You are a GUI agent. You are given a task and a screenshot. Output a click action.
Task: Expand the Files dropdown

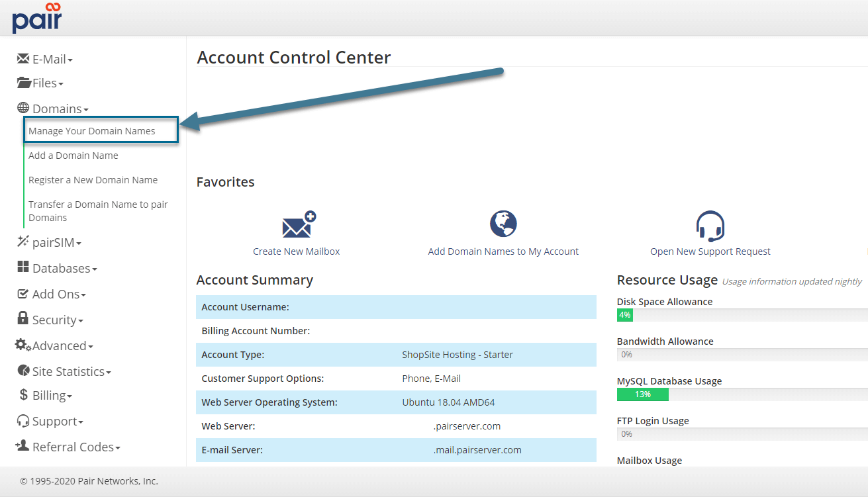40,83
